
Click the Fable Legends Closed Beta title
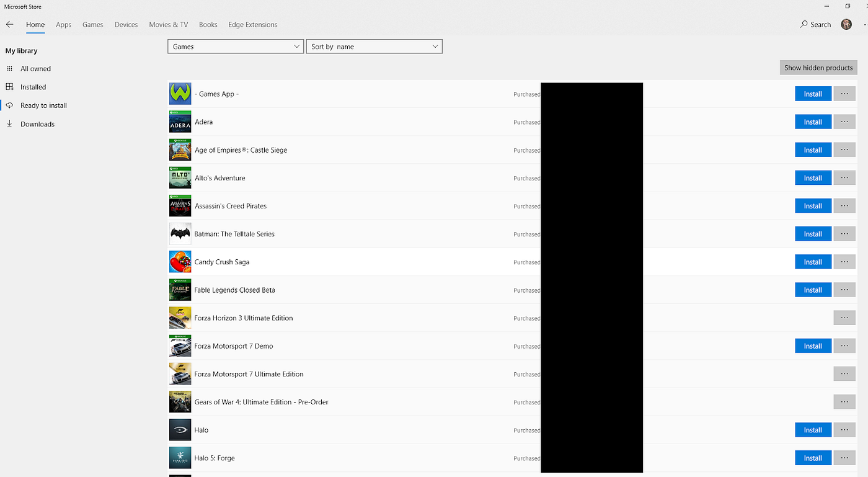235,290
